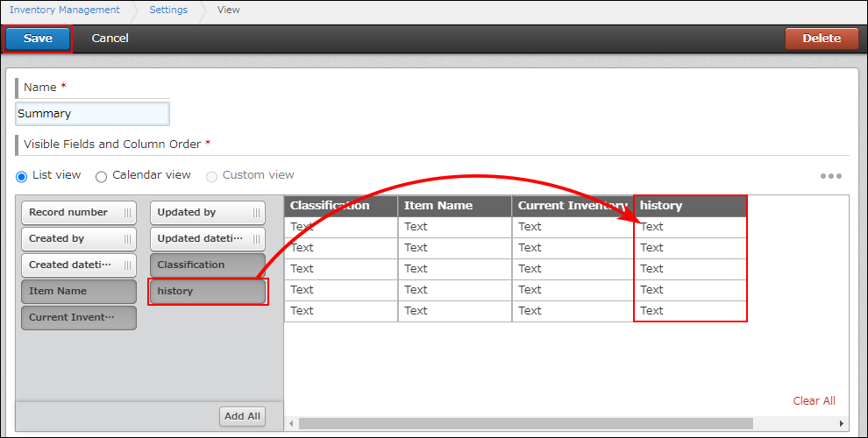
Task: Cancel editing the view
Action: 110,39
